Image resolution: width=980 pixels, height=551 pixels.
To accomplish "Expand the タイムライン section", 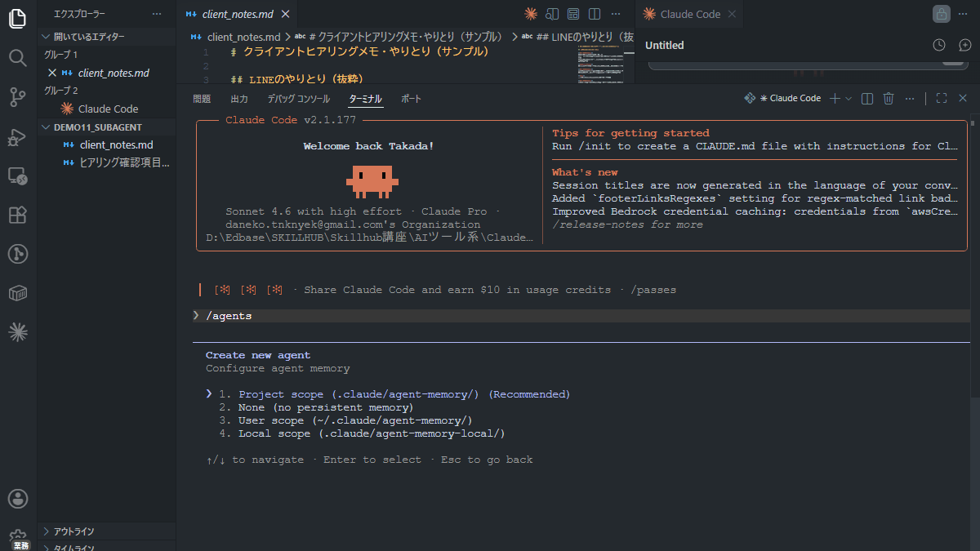I will coord(106,547).
